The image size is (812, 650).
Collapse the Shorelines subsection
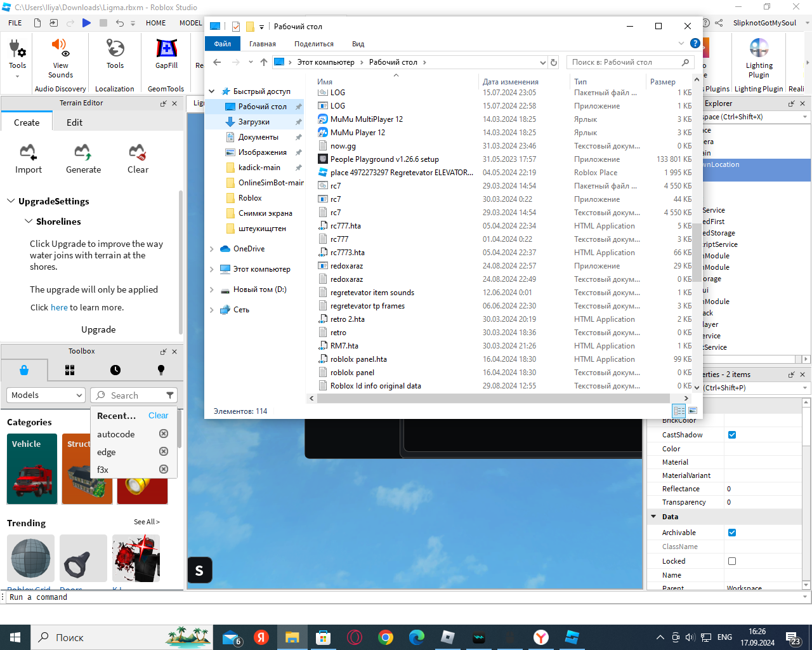coord(29,221)
